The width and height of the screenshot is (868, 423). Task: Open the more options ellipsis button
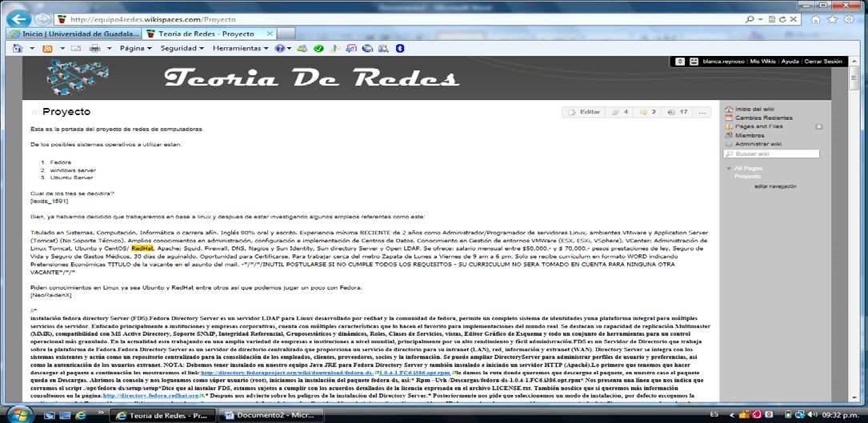point(702,112)
